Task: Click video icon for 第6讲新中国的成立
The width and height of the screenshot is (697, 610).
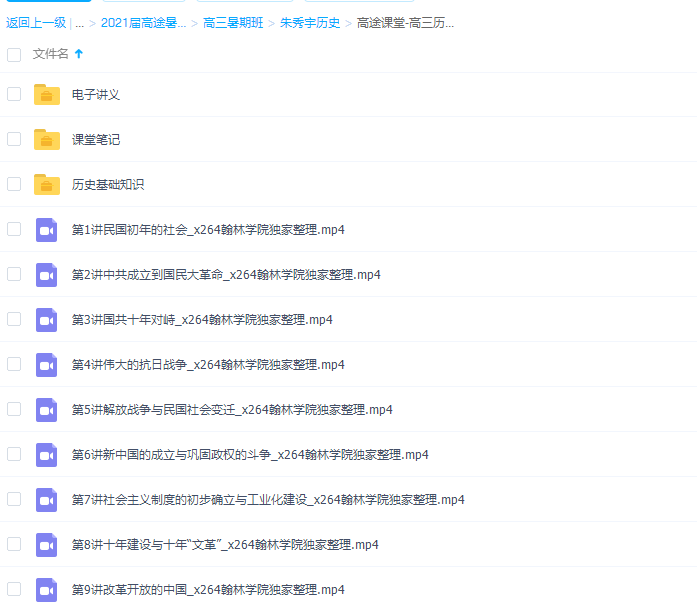Action: point(47,455)
